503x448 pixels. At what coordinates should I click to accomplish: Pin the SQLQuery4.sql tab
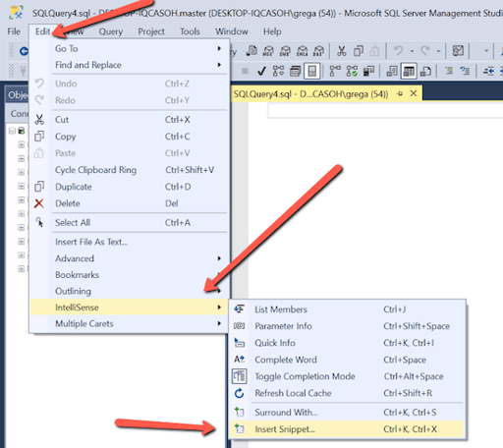[x=400, y=94]
